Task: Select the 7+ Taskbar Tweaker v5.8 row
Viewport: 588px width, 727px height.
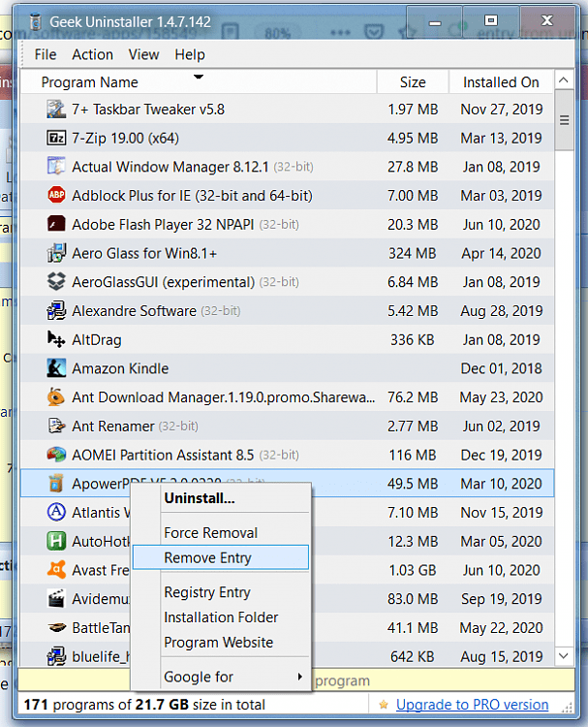Action: (288, 109)
